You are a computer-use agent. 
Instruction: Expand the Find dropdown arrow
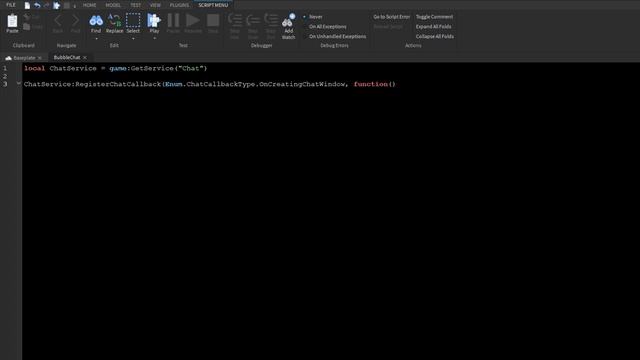(96, 39)
